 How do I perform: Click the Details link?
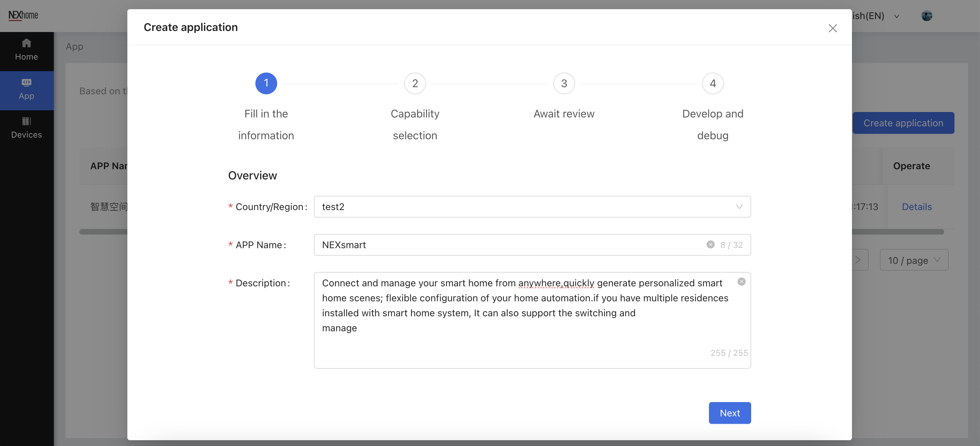(916, 206)
